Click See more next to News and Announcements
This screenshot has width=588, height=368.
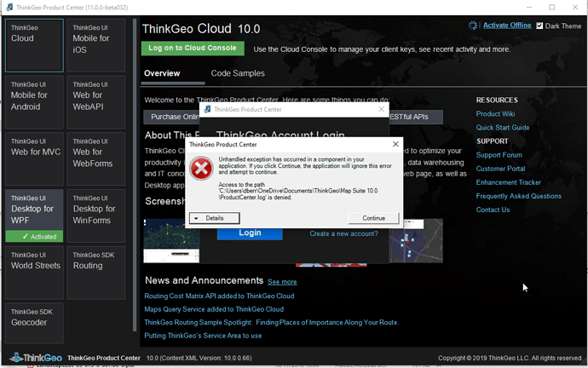pyautogui.click(x=282, y=282)
